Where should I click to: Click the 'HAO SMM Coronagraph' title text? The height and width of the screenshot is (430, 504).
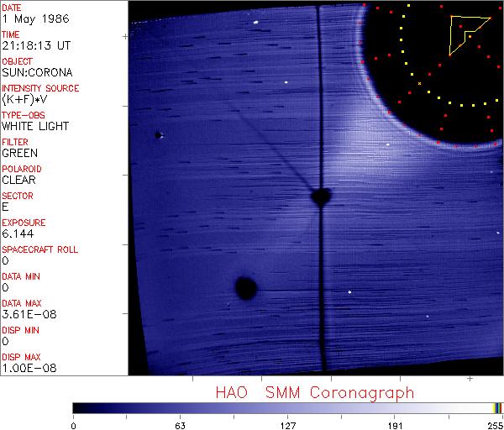[314, 392]
